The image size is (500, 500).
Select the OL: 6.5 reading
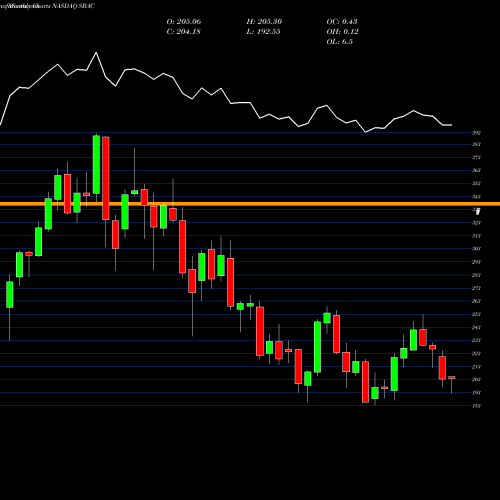339,42
